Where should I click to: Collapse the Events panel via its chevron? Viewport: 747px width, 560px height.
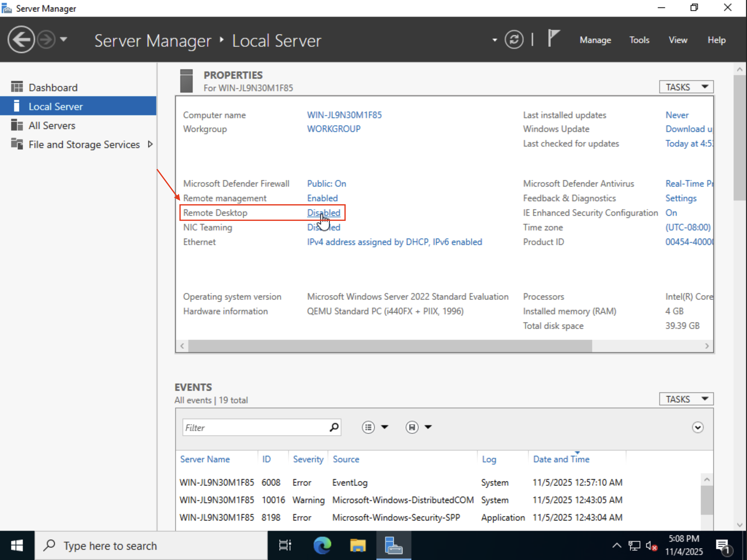[698, 427]
